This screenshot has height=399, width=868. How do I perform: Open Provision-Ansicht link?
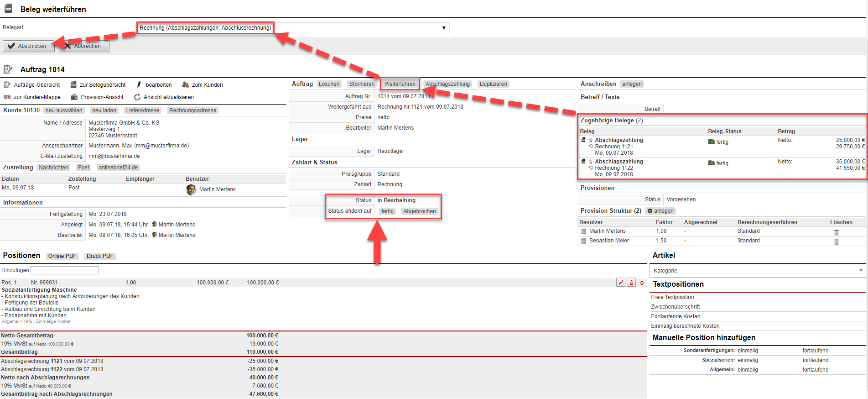(102, 97)
